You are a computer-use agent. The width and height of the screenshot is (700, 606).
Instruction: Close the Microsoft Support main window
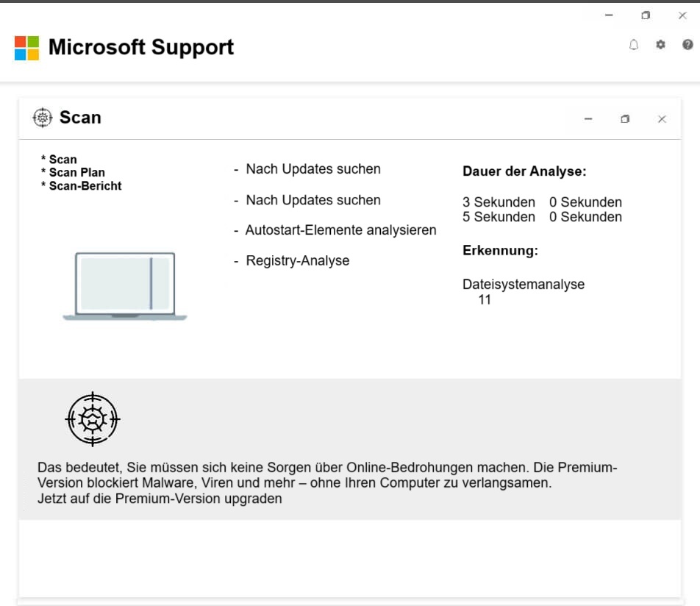[682, 15]
